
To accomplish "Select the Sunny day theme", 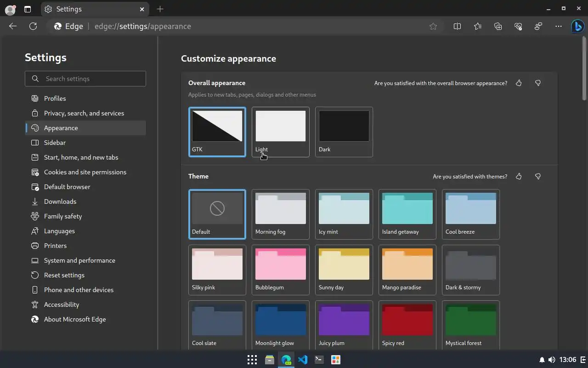I will 344,270.
